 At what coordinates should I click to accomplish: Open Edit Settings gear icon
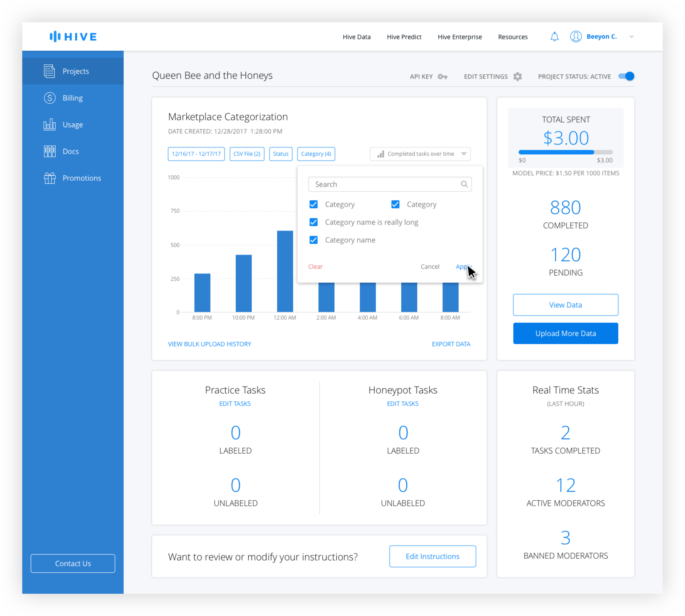(518, 76)
